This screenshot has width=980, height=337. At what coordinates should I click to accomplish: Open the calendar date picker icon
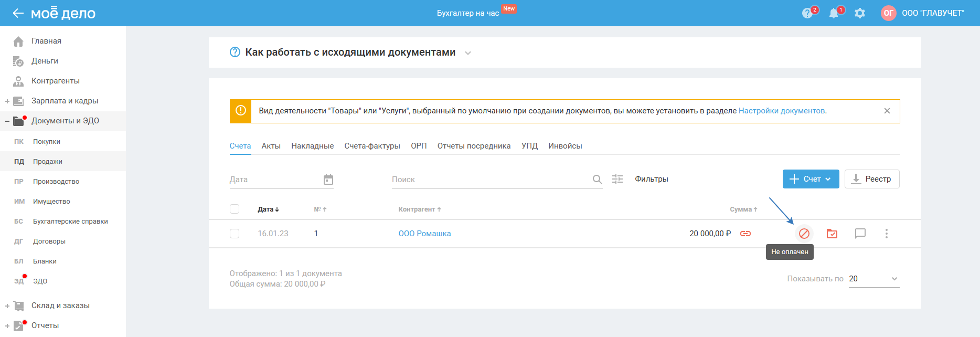(328, 180)
